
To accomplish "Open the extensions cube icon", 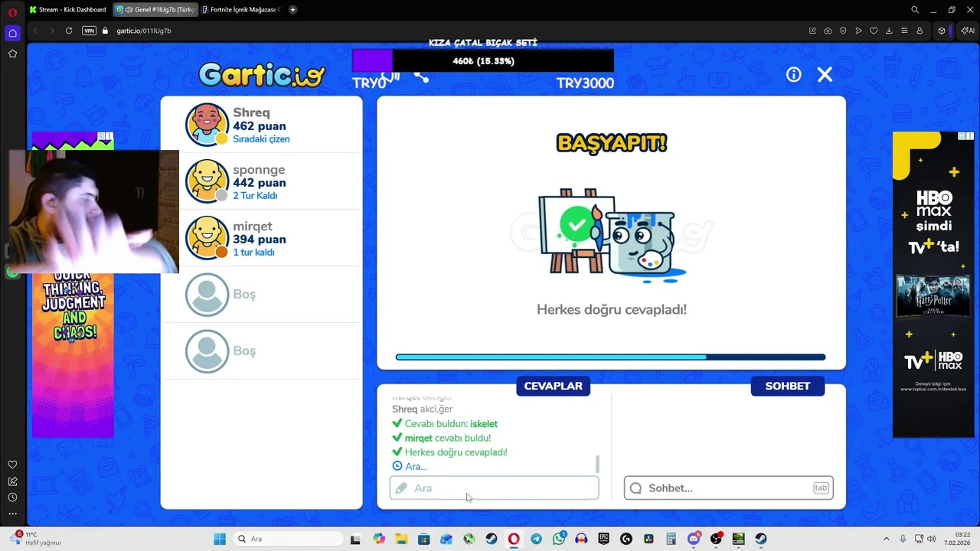I will [942, 31].
